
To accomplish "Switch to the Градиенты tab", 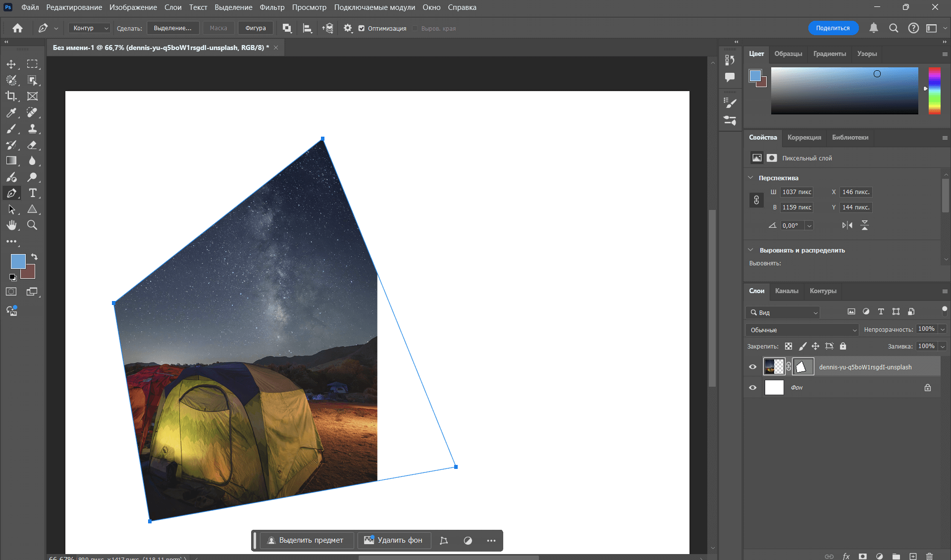I will pos(830,53).
